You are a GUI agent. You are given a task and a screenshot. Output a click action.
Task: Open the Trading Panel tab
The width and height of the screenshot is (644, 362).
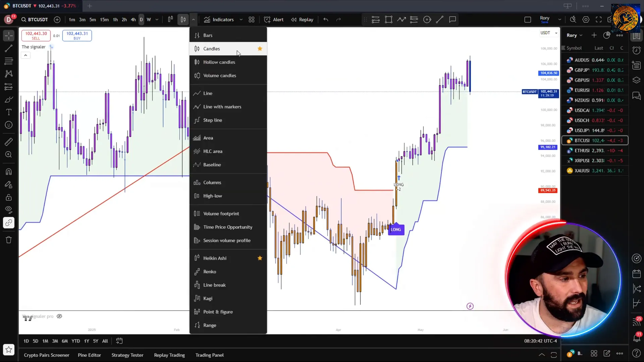[x=210, y=355]
